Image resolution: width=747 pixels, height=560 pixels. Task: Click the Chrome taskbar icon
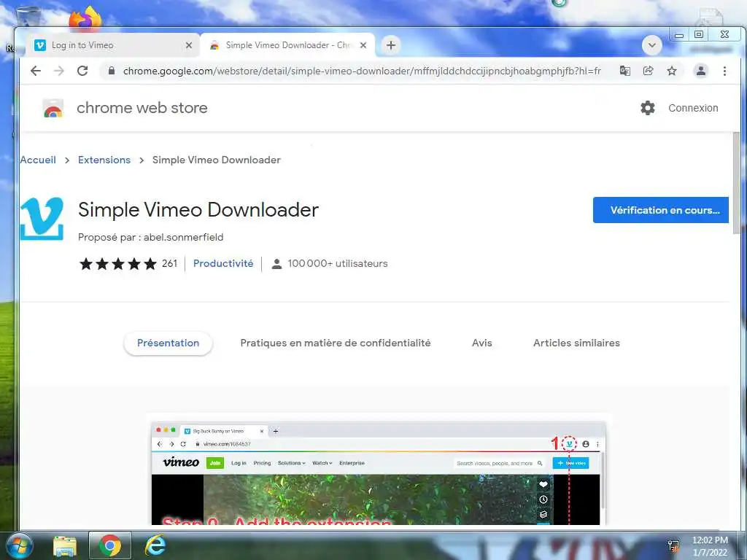point(110,545)
